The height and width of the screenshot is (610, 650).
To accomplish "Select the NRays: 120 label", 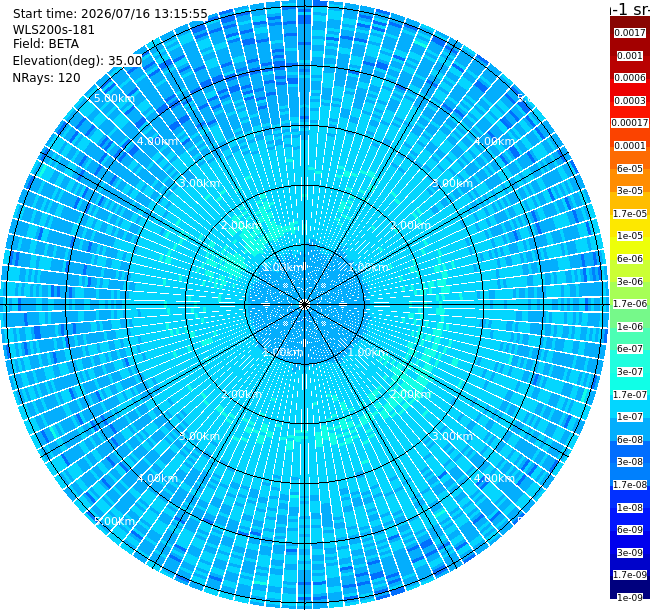I will click(46, 78).
